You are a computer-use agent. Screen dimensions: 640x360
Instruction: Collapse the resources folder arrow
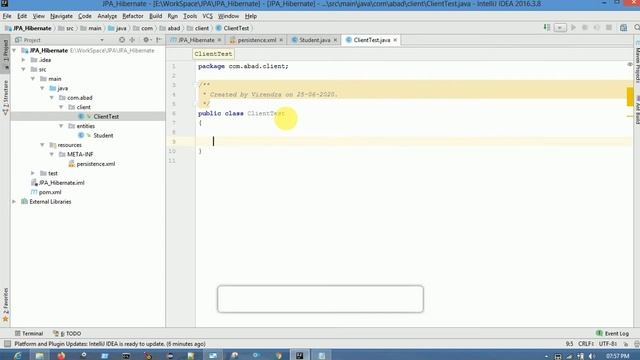tap(42, 144)
